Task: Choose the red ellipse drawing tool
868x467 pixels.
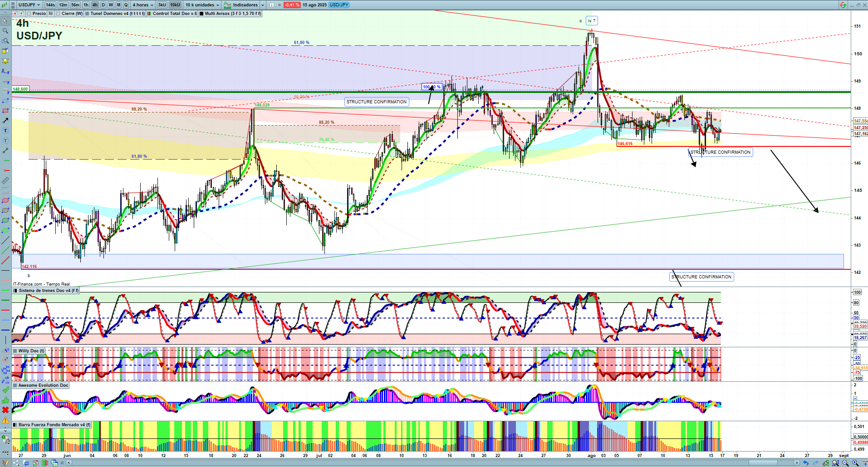Action: 5,200
